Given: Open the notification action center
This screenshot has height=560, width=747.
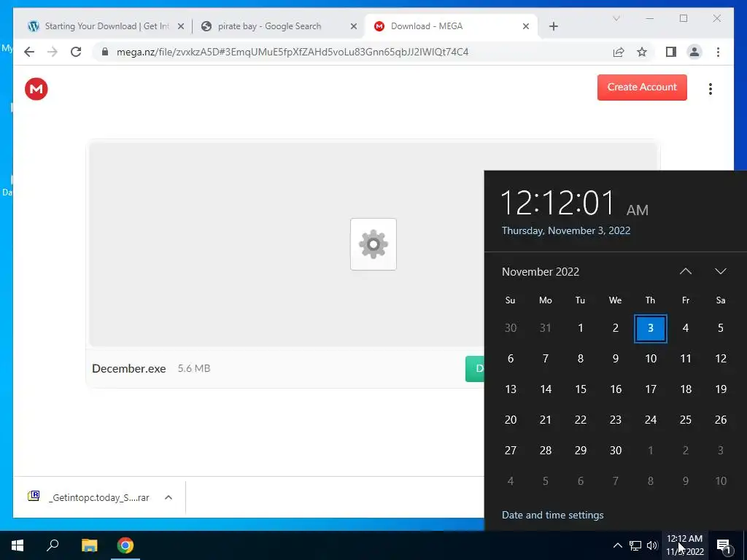Looking at the screenshot, I should pyautogui.click(x=724, y=545).
